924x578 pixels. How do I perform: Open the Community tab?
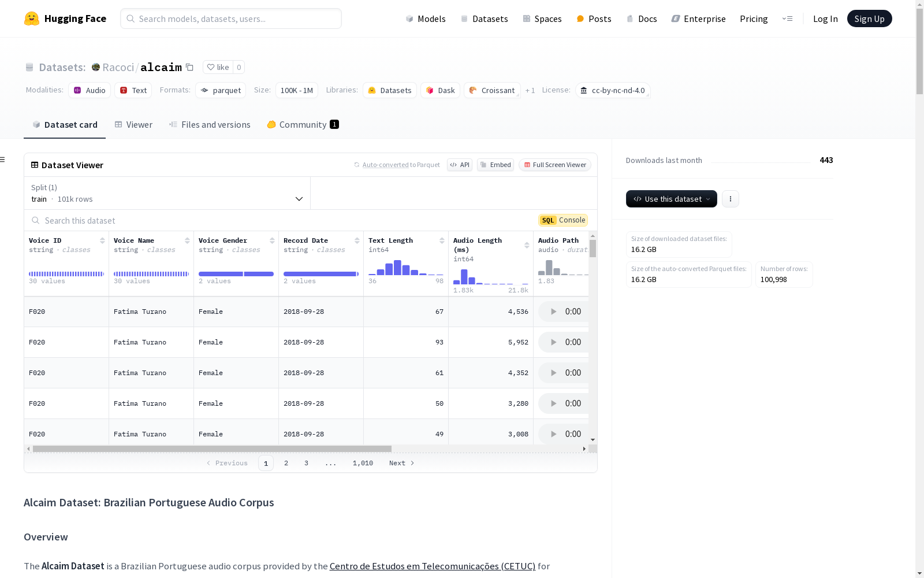(303, 125)
